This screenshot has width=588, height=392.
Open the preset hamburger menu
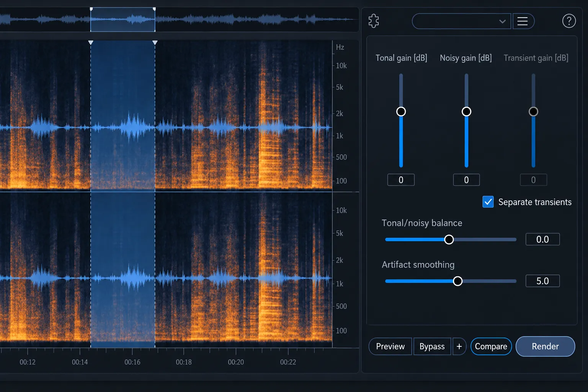pyautogui.click(x=523, y=21)
